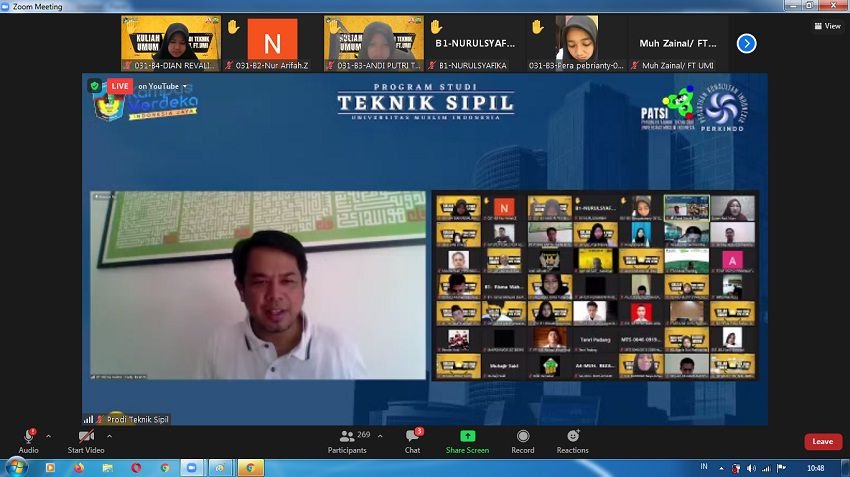Switch to Zoom taskbar button
The width and height of the screenshot is (850, 477).
pyautogui.click(x=192, y=467)
